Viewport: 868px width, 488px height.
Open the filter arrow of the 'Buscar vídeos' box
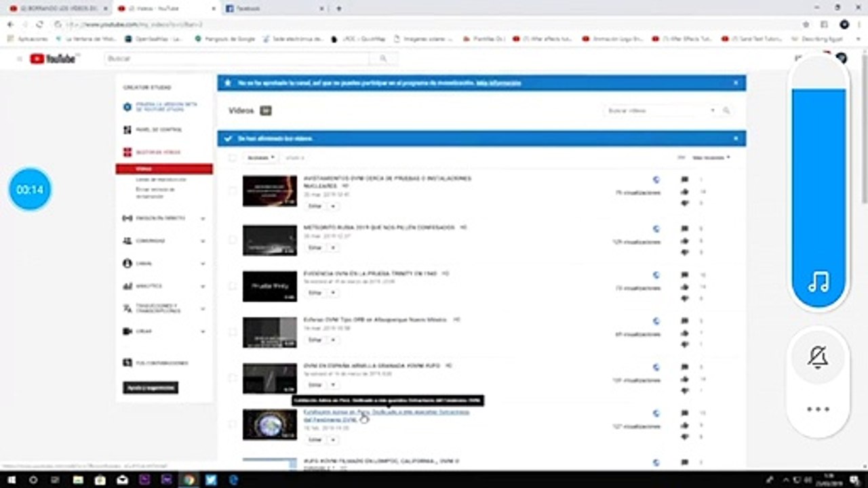tap(712, 110)
